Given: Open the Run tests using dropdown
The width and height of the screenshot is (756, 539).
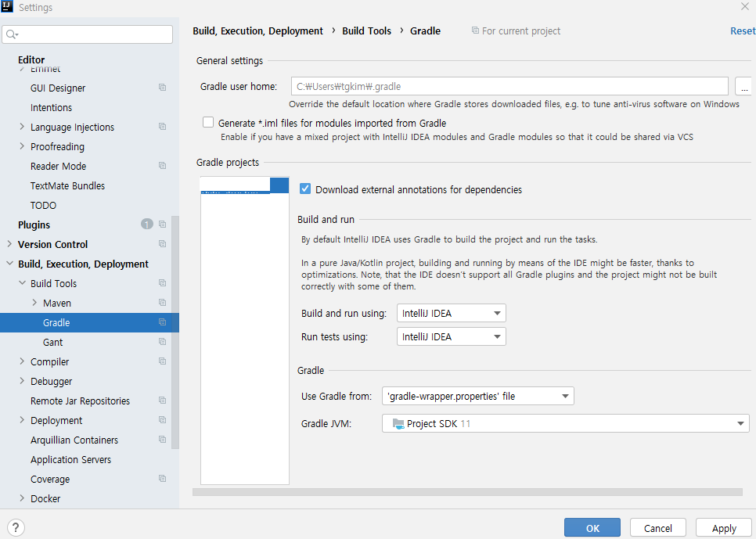Looking at the screenshot, I should tap(452, 336).
